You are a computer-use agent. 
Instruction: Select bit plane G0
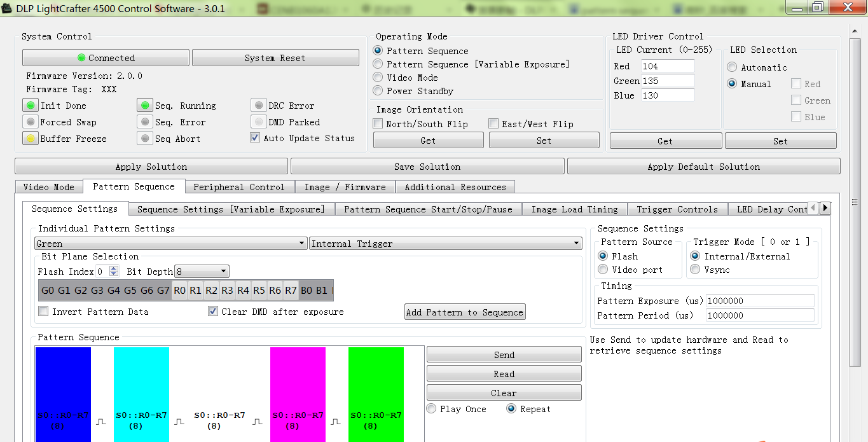tap(48, 291)
